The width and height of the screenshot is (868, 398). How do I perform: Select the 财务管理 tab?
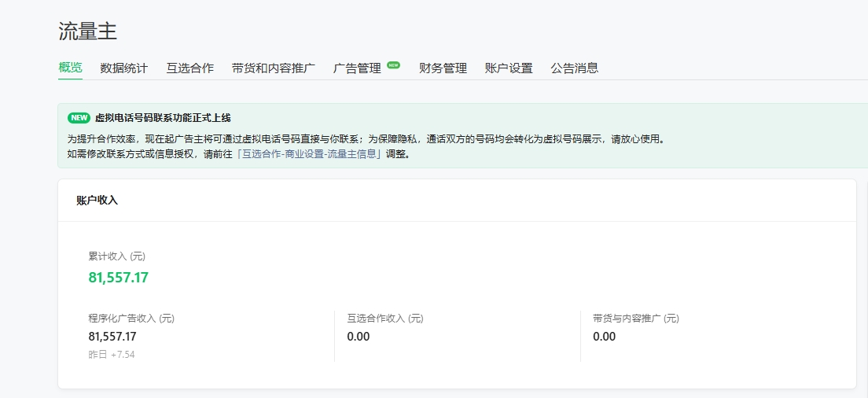pyautogui.click(x=443, y=68)
